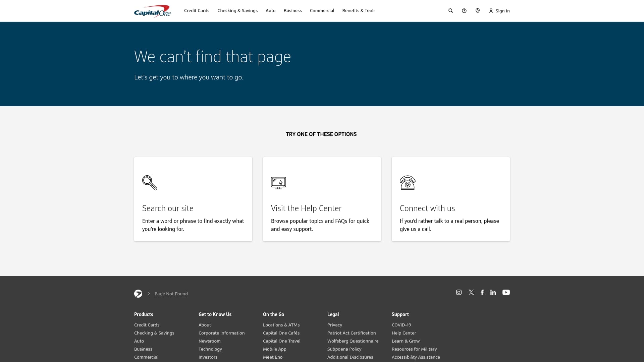Click the computer monitor Help Center icon
Image resolution: width=644 pixels, height=362 pixels.
pyautogui.click(x=278, y=183)
